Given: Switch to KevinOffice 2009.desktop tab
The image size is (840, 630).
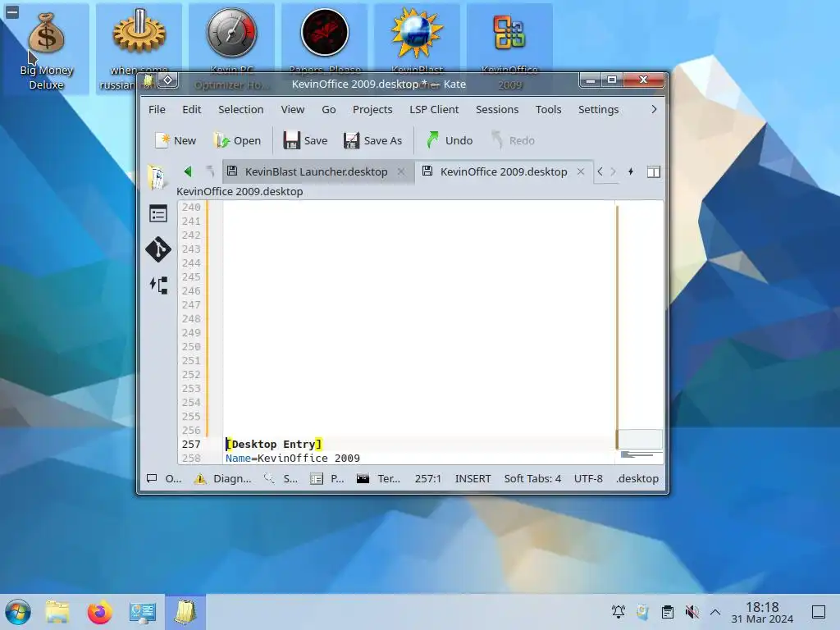Looking at the screenshot, I should pyautogui.click(x=504, y=171).
